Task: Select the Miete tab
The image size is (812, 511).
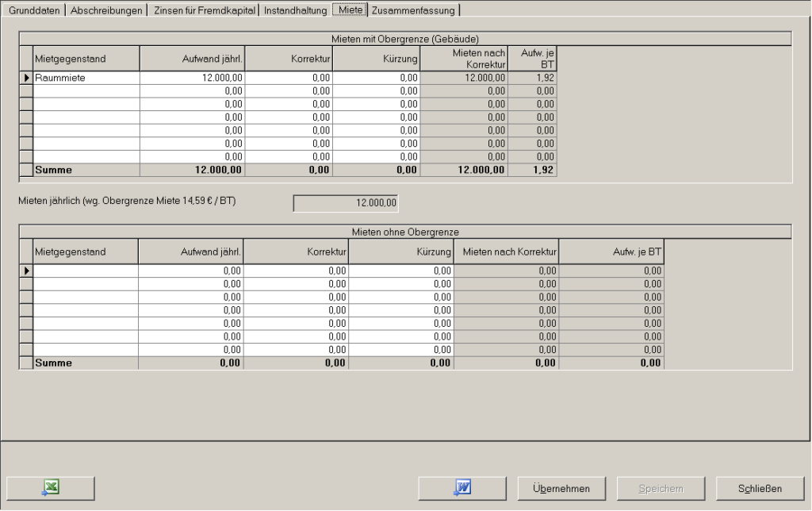Action: [350, 10]
